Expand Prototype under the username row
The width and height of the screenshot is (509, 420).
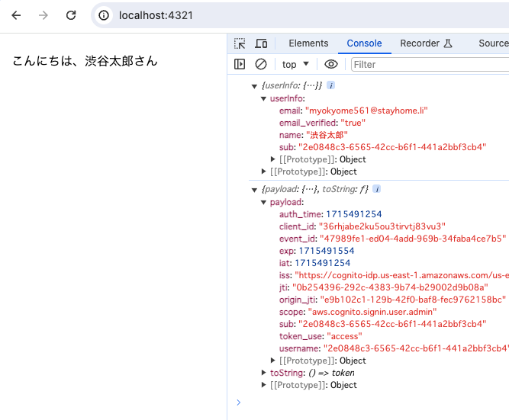coord(273,361)
